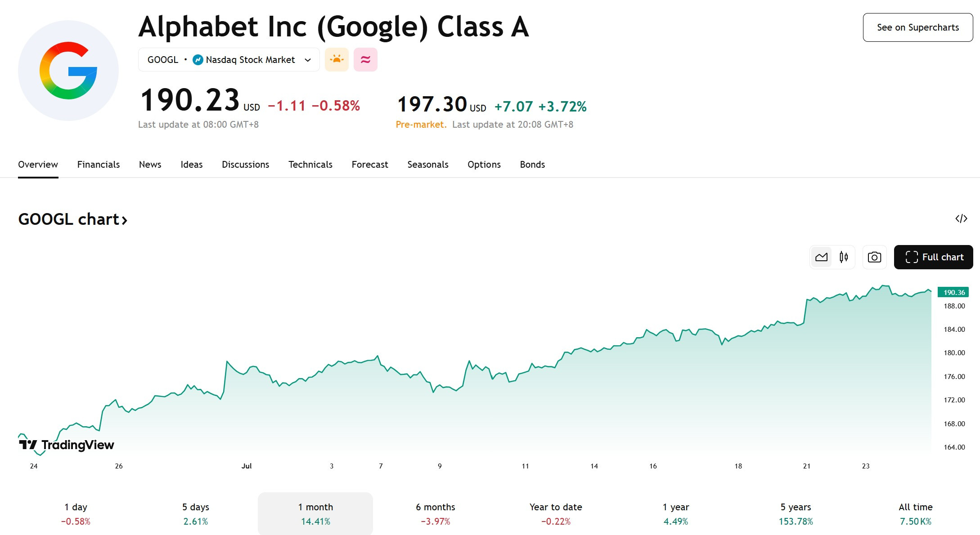The width and height of the screenshot is (980, 535).
Task: Open the Options tab
Action: [x=484, y=165]
